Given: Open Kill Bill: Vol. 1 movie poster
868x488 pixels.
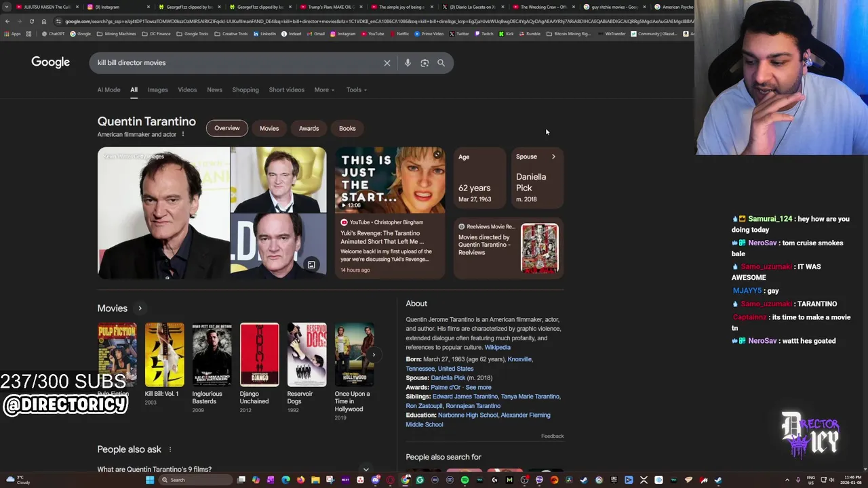Looking at the screenshot, I should point(164,354).
